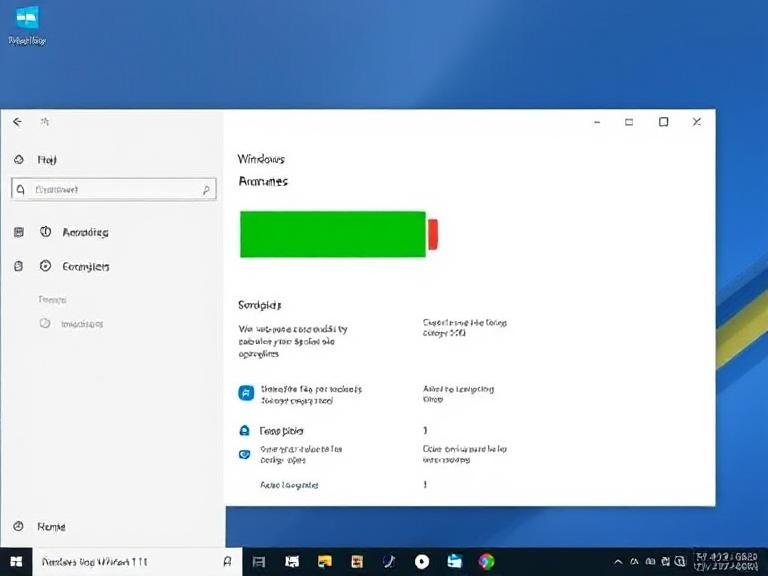Open Task View on the taskbar
Image resolution: width=768 pixels, height=576 pixels.
(259, 562)
